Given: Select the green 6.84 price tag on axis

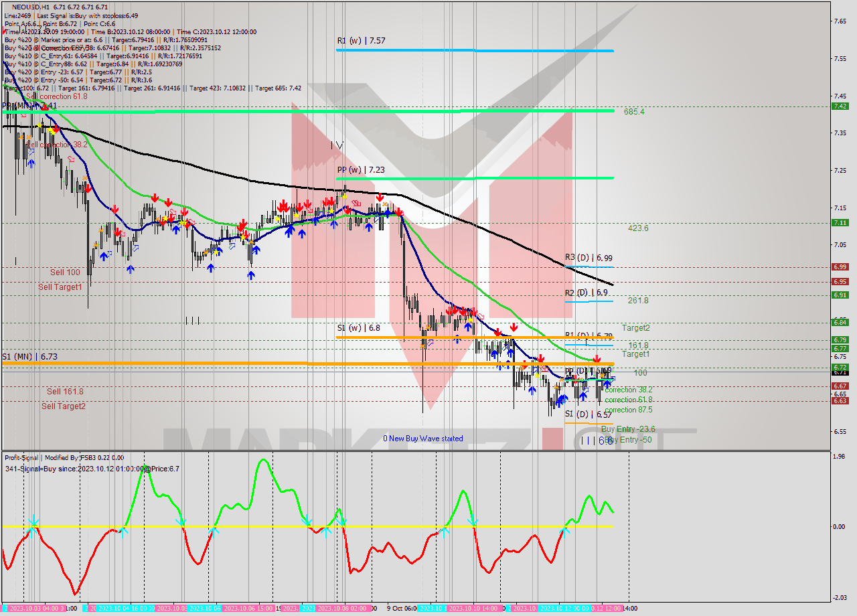Looking at the screenshot, I should 840,323.
